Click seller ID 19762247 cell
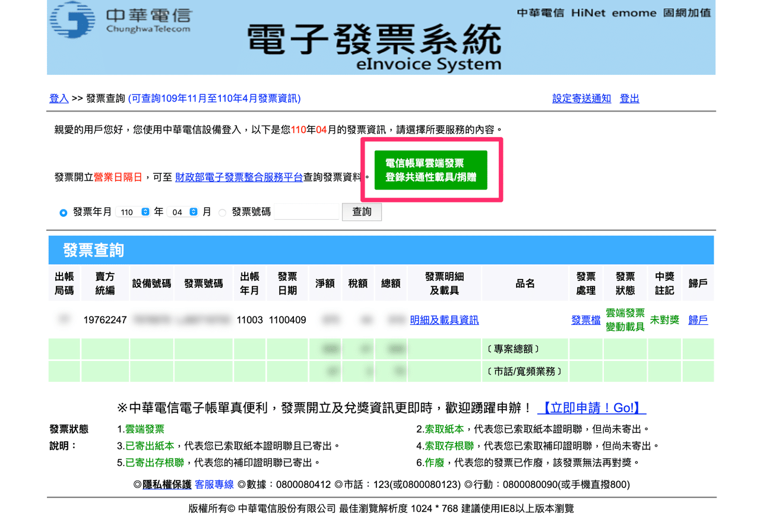Screen dimensions: 760x532 105,320
